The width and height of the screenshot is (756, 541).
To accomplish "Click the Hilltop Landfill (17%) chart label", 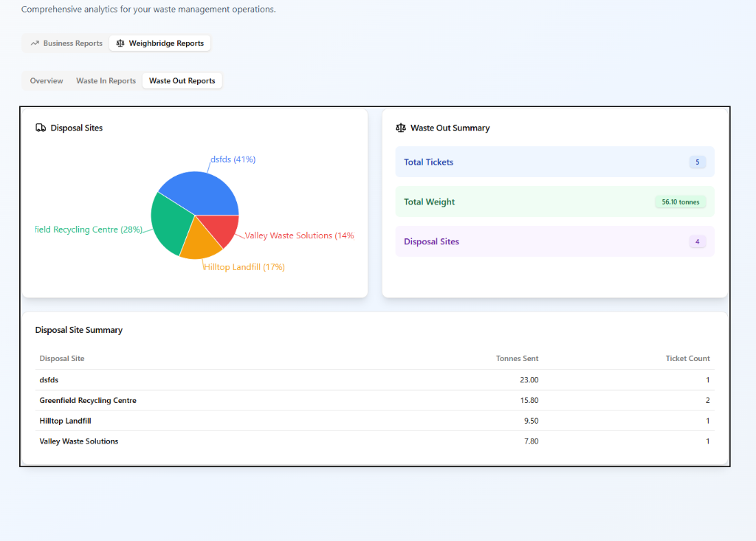I will pyautogui.click(x=244, y=267).
